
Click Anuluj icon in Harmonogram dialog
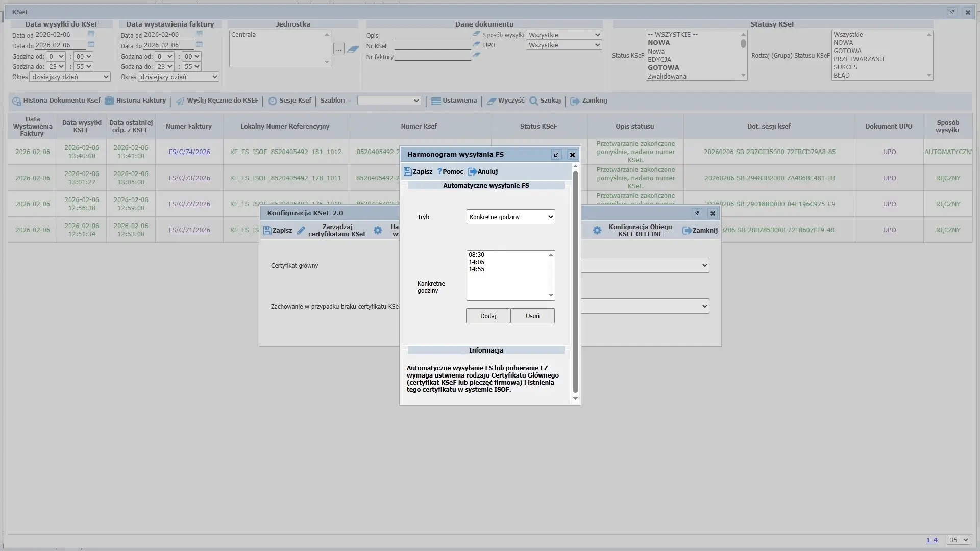point(472,172)
